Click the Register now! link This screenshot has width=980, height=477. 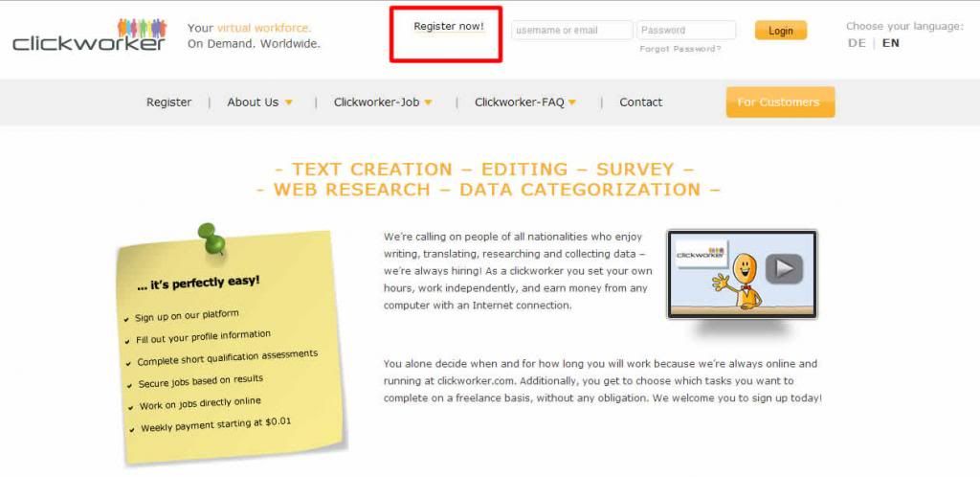tap(449, 27)
